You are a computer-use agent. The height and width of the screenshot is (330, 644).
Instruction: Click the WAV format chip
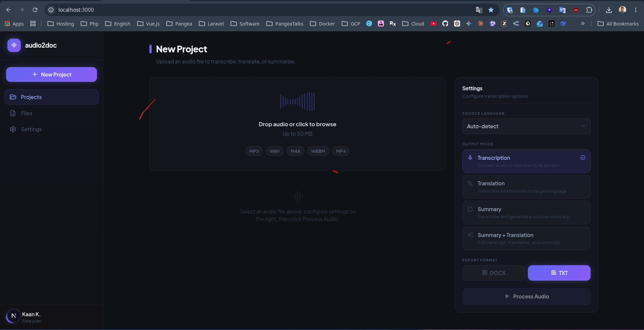pyautogui.click(x=275, y=151)
